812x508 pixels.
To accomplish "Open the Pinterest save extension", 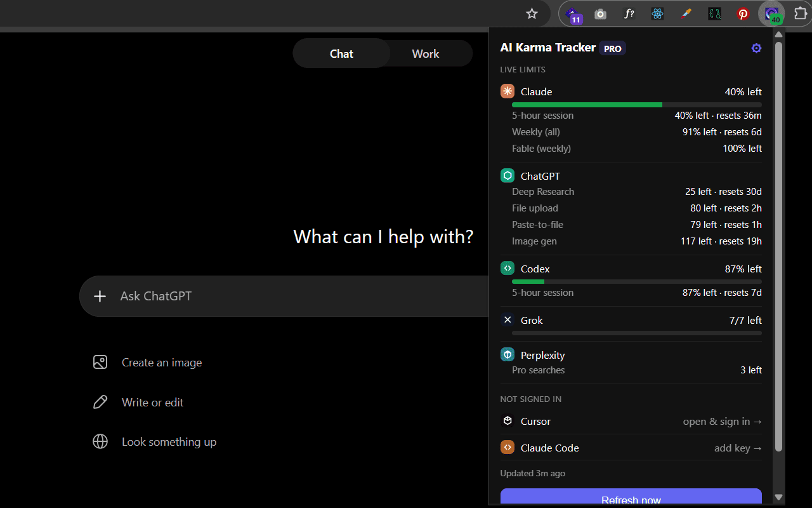I will click(743, 13).
